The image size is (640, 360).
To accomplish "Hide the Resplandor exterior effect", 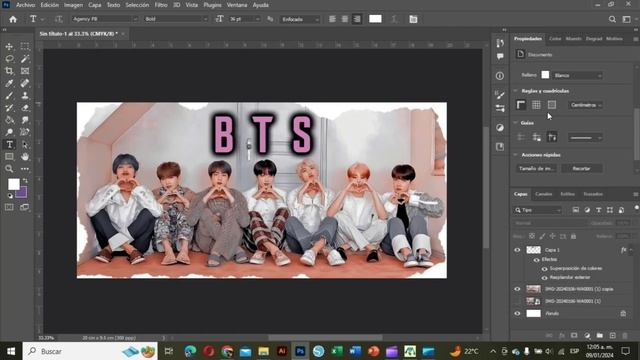I will [x=544, y=278].
